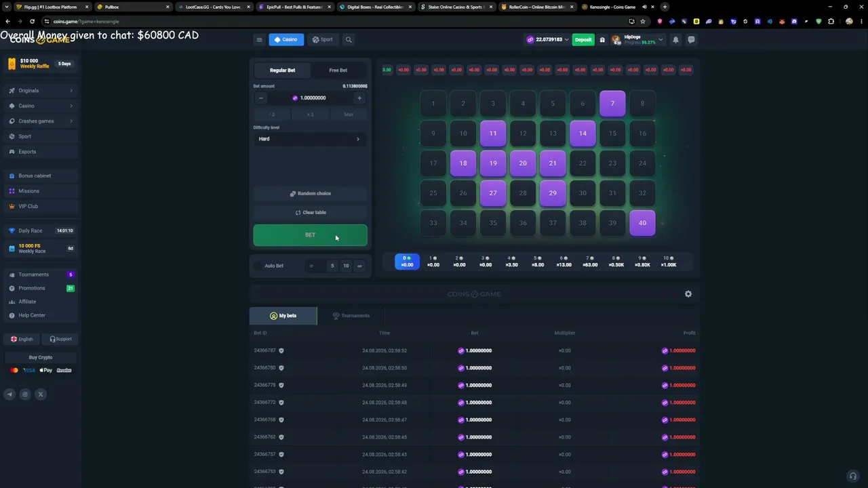Select keno number 36
868x488 pixels.
click(523, 223)
